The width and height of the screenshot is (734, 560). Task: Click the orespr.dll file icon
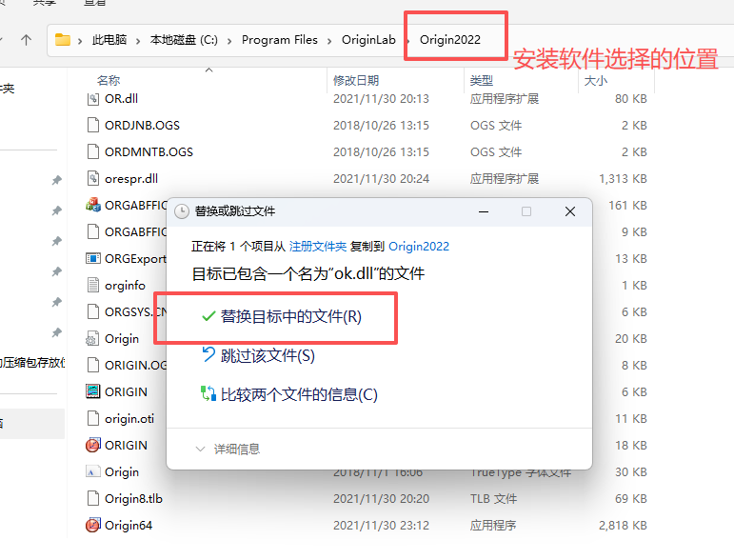[93, 178]
